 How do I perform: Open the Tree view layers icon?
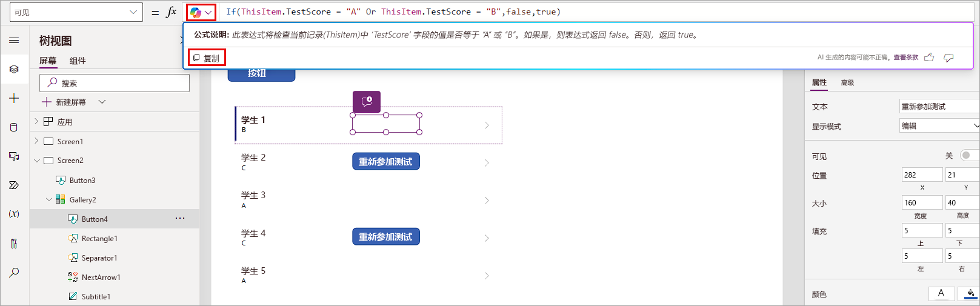(14, 69)
